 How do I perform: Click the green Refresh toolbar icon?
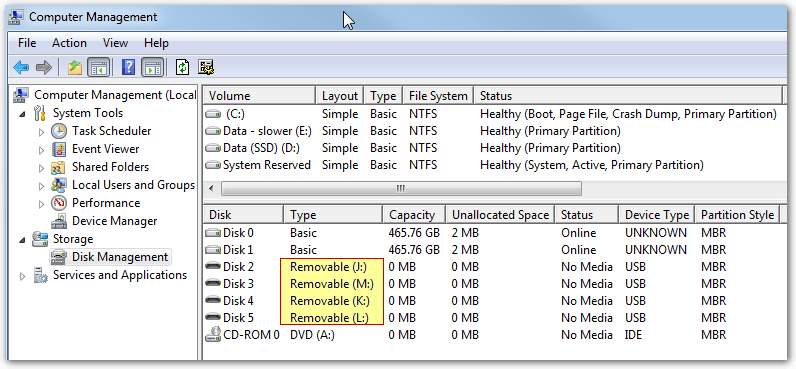tap(182, 67)
